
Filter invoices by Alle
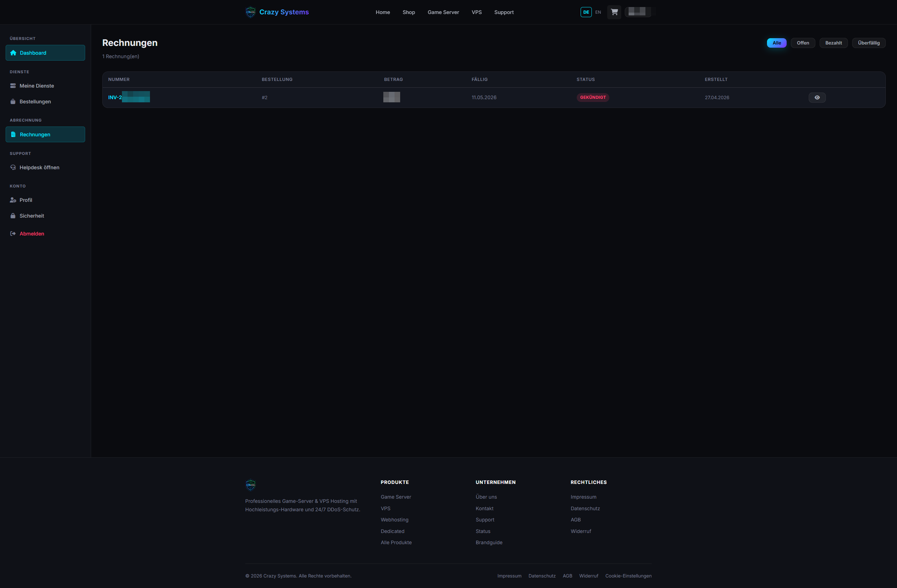[x=776, y=43]
